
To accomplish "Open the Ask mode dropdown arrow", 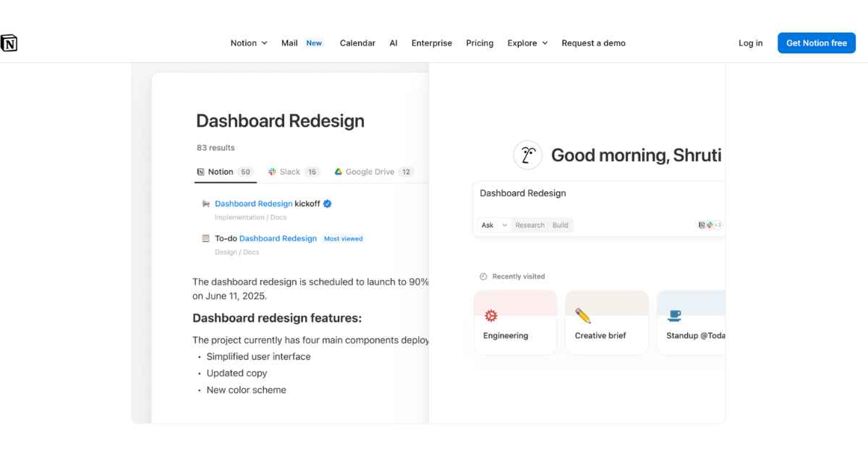I will (x=504, y=225).
